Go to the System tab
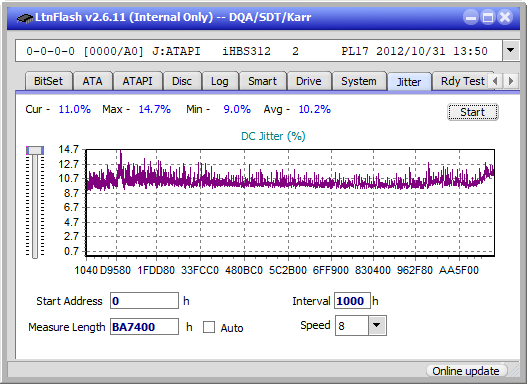Viewport: 527px width, 384px height. point(359,81)
